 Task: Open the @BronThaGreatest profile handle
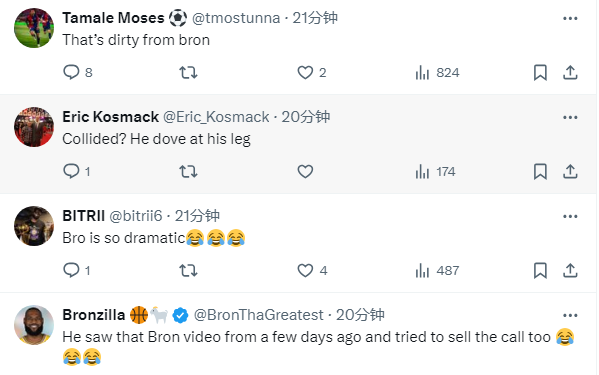(x=259, y=315)
